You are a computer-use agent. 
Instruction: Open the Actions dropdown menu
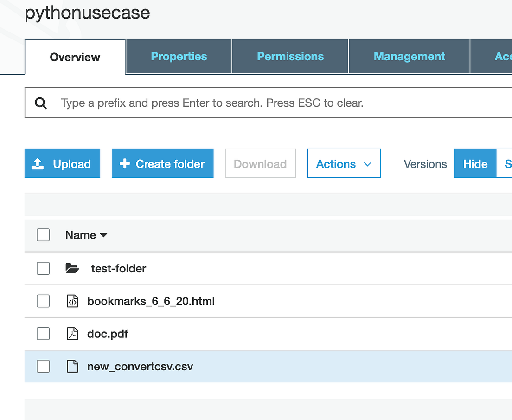click(344, 163)
